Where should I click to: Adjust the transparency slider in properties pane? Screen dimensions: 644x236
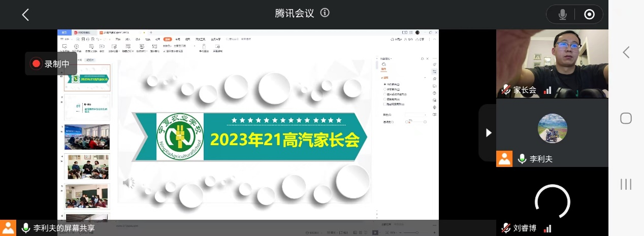click(x=416, y=122)
